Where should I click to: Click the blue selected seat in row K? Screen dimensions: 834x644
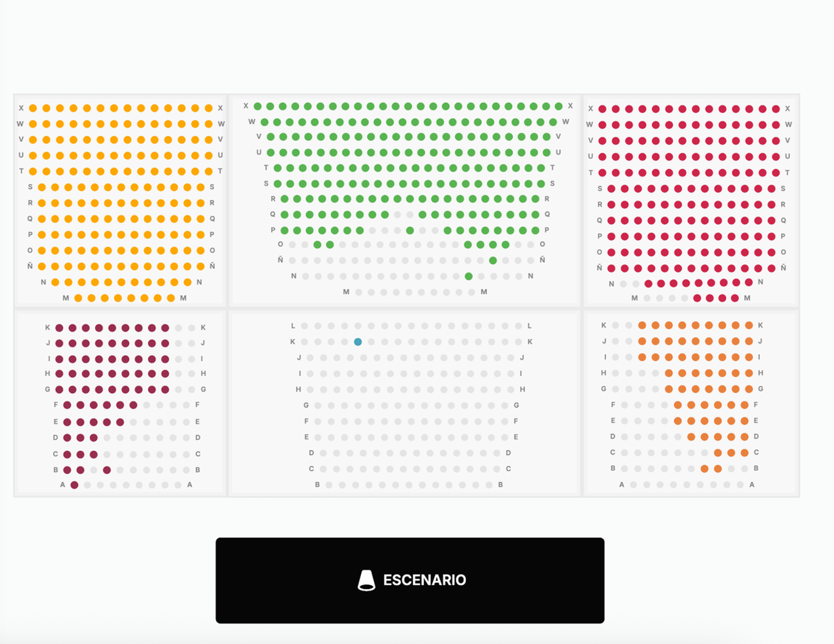click(x=358, y=342)
